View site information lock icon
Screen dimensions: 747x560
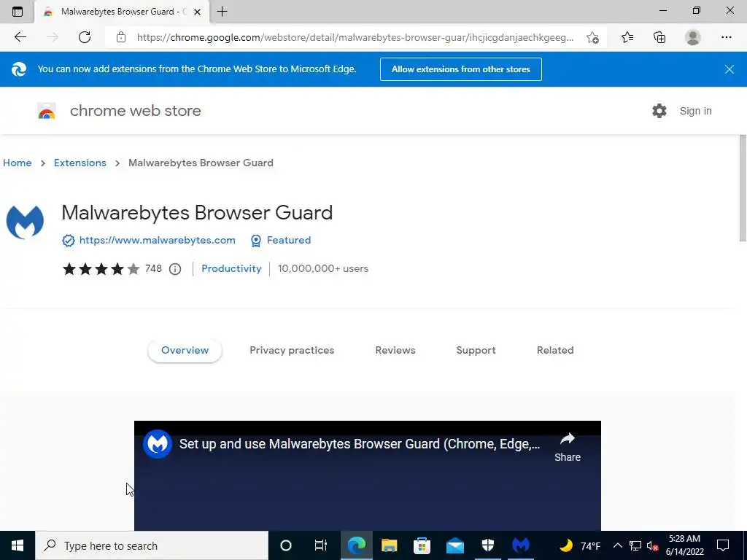[121, 37]
